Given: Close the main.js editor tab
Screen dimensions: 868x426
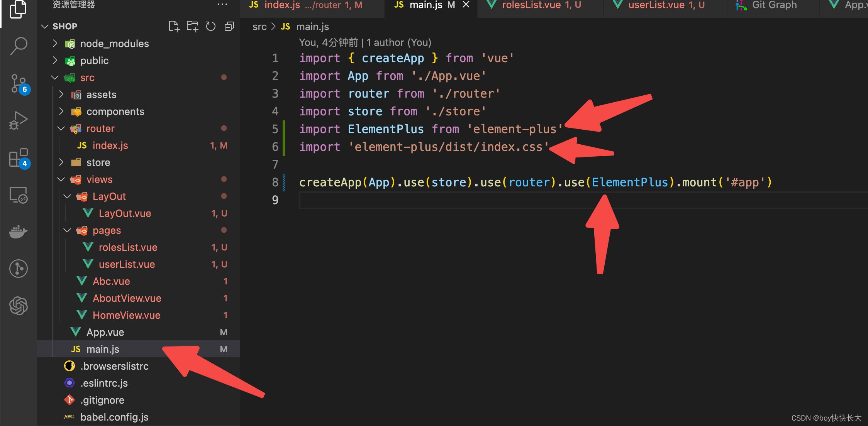Looking at the screenshot, I should [466, 5].
